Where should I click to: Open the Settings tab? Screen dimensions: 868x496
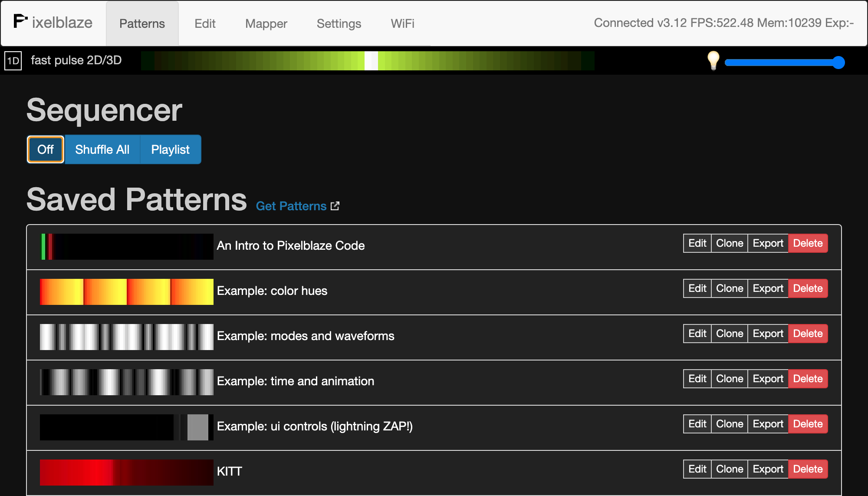click(339, 23)
